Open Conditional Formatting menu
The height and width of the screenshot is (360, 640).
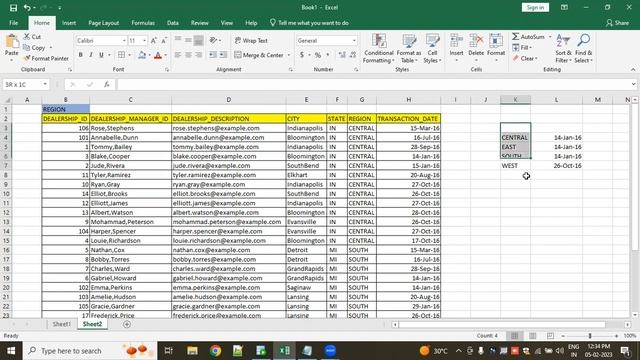coord(378,49)
